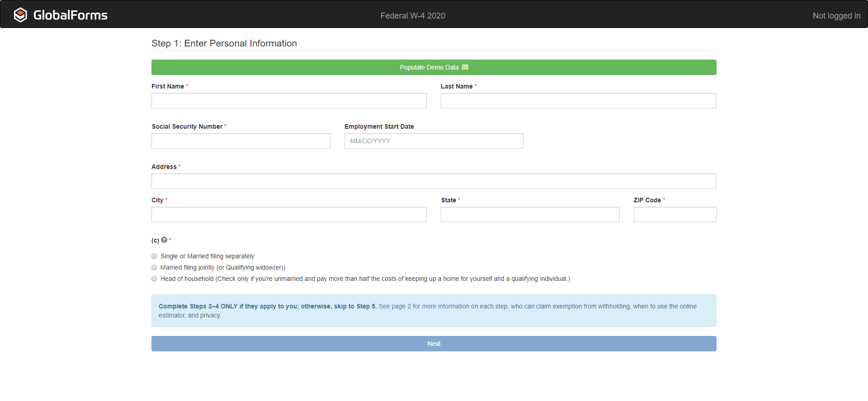Open the Employment Start Date field
The image size is (868, 401).
(434, 141)
